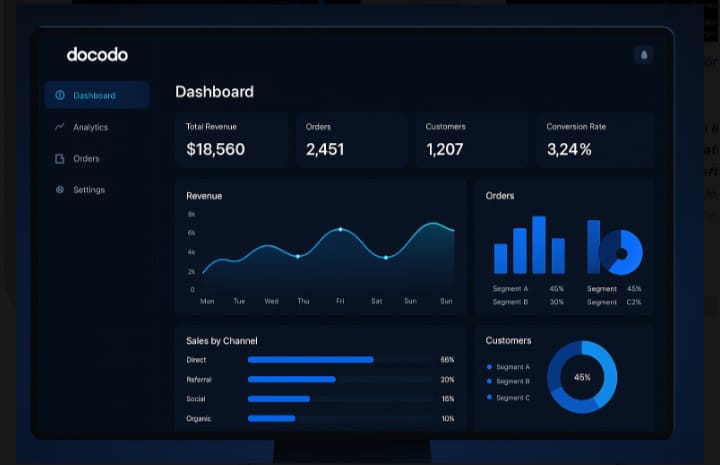The image size is (720, 465).
Task: Select the Orders 2,451 stat card
Action: tap(350, 139)
